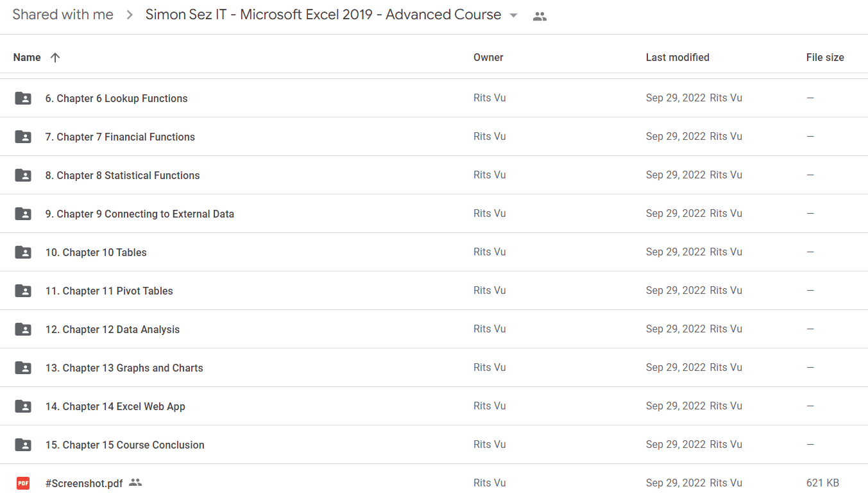868x498 pixels.
Task: Click Sep 29, 2022 date in Chapter 12 row
Action: (x=676, y=329)
